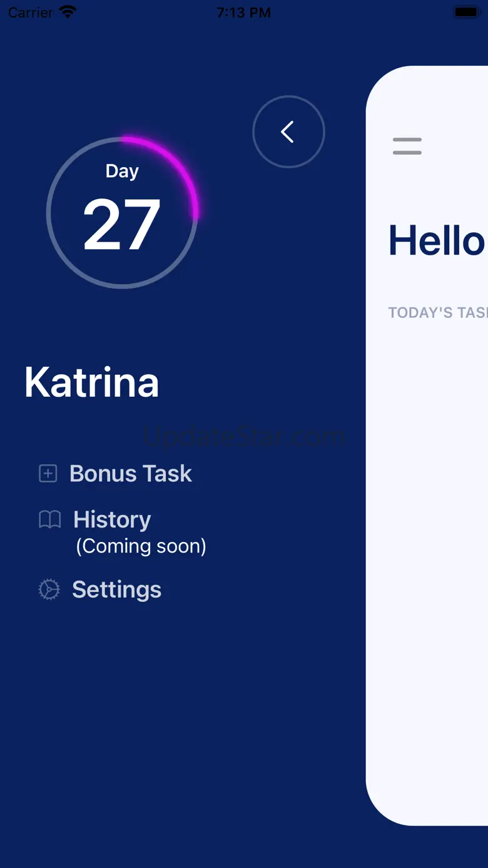Tap the Hello greeting heading
The height and width of the screenshot is (868, 488).
437,240
